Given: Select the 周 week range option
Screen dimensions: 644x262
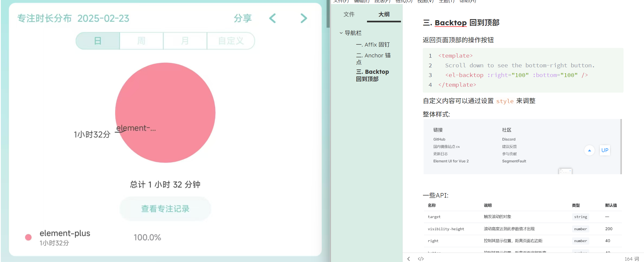Looking at the screenshot, I should tap(141, 41).
